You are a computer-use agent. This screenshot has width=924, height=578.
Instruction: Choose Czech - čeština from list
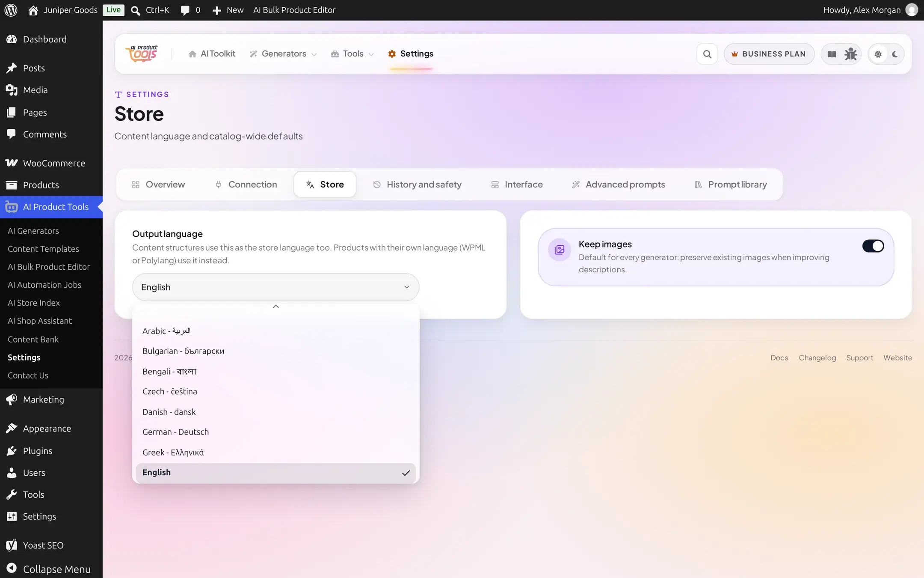[x=275, y=391]
